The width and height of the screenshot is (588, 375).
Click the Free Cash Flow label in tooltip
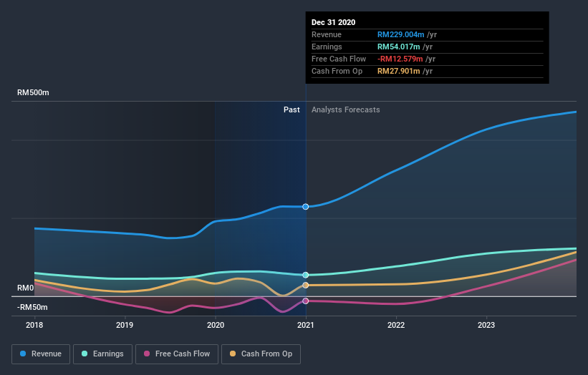339,59
